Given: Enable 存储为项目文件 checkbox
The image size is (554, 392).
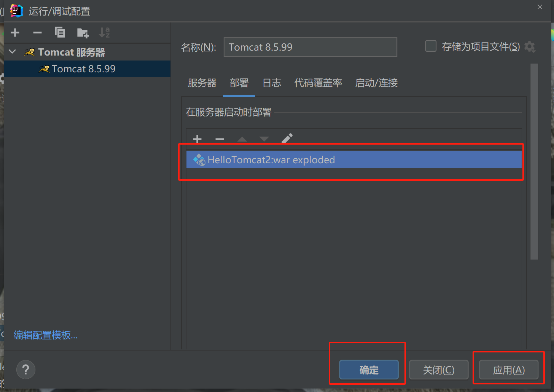Looking at the screenshot, I should pyautogui.click(x=431, y=46).
